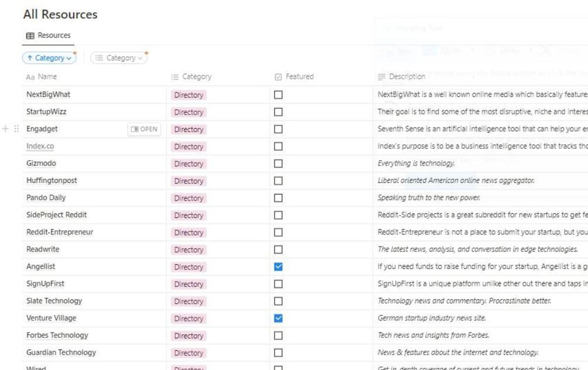Select the Forbes Technology name cell
Screen dimensions: 588x370
click(94, 336)
